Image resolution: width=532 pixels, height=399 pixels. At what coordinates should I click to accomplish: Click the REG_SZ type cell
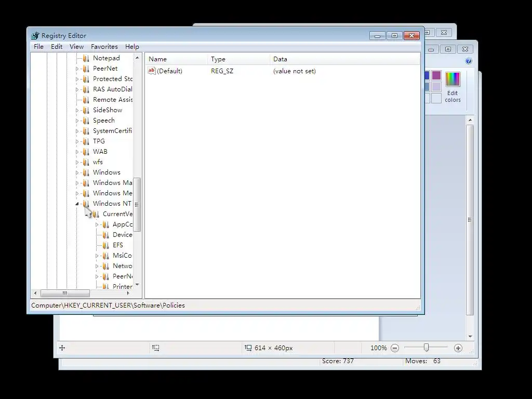(x=222, y=71)
